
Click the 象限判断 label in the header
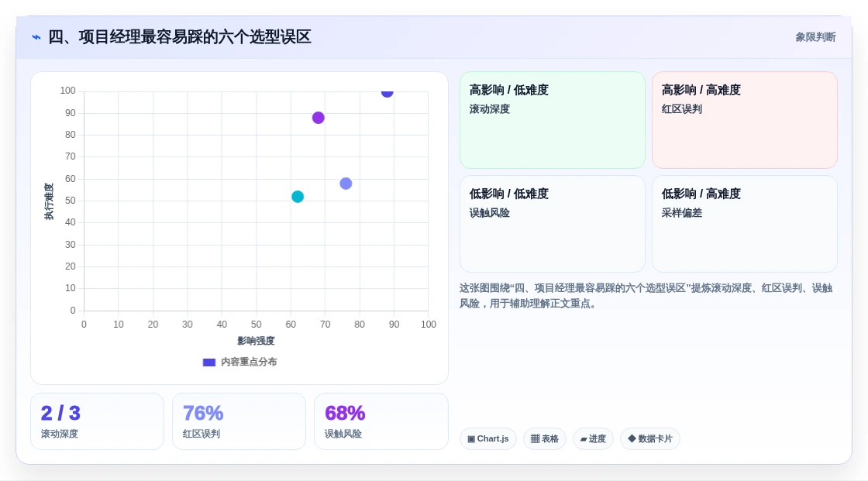coord(815,37)
